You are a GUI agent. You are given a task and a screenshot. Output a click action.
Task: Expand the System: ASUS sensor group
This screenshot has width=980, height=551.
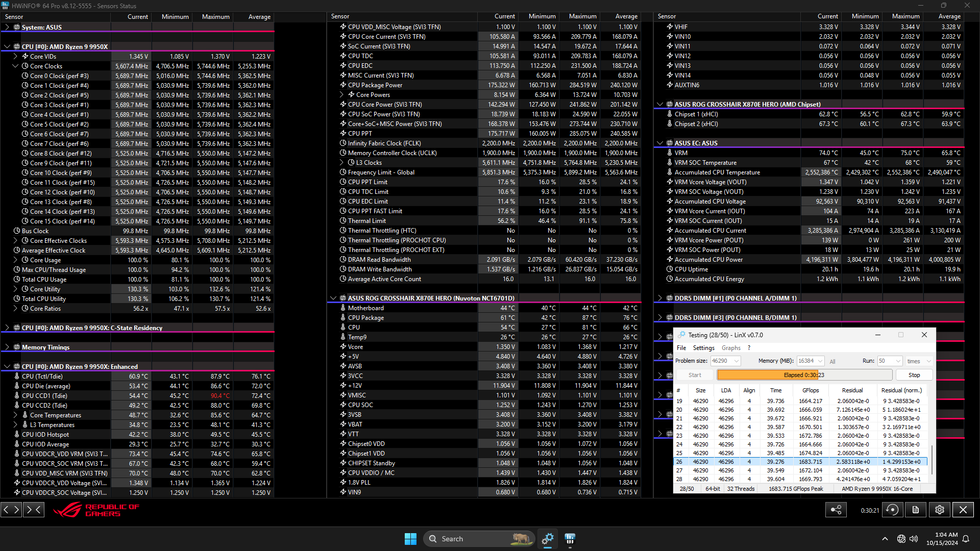[x=7, y=27]
